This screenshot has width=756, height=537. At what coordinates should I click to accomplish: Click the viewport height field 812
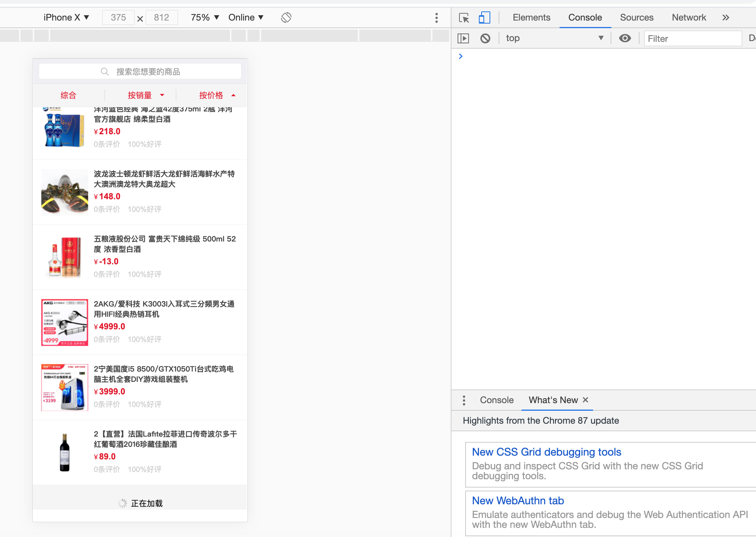point(161,17)
